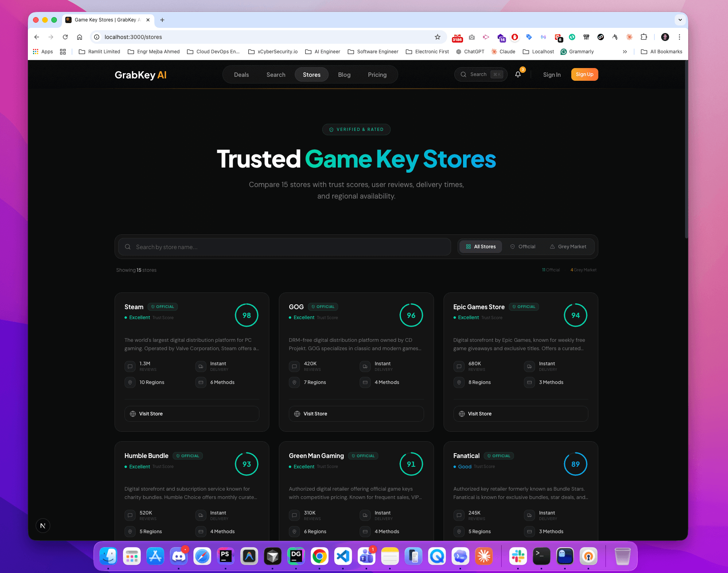This screenshot has width=728, height=573.
Task: Open the tab search dropdown arrow
Action: tap(680, 20)
